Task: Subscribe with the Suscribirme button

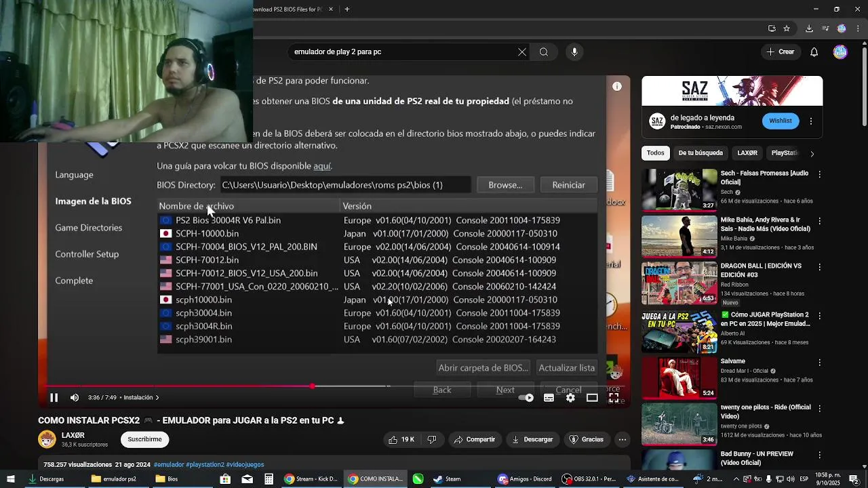Action: (x=144, y=439)
